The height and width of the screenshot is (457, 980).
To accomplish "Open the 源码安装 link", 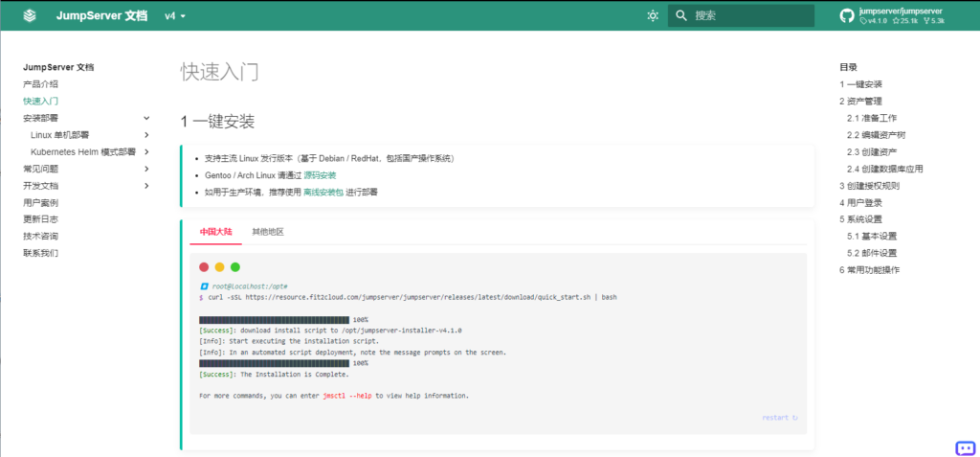I will tap(320, 175).
